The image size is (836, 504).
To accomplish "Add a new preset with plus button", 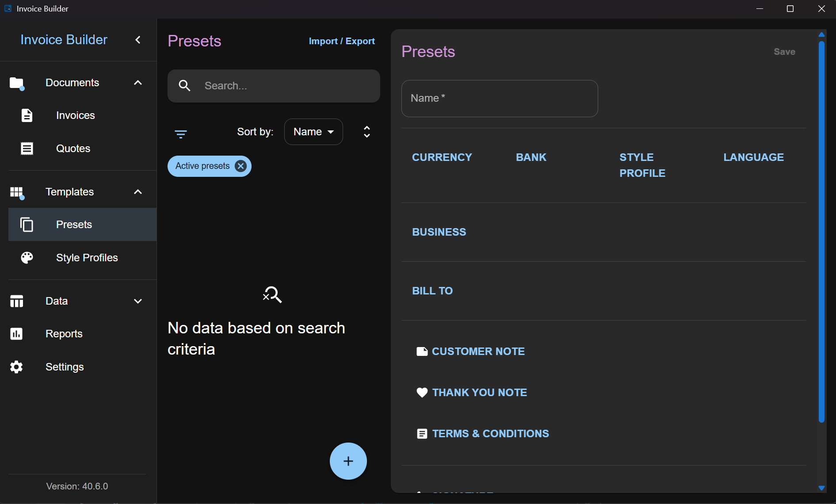I will (348, 461).
